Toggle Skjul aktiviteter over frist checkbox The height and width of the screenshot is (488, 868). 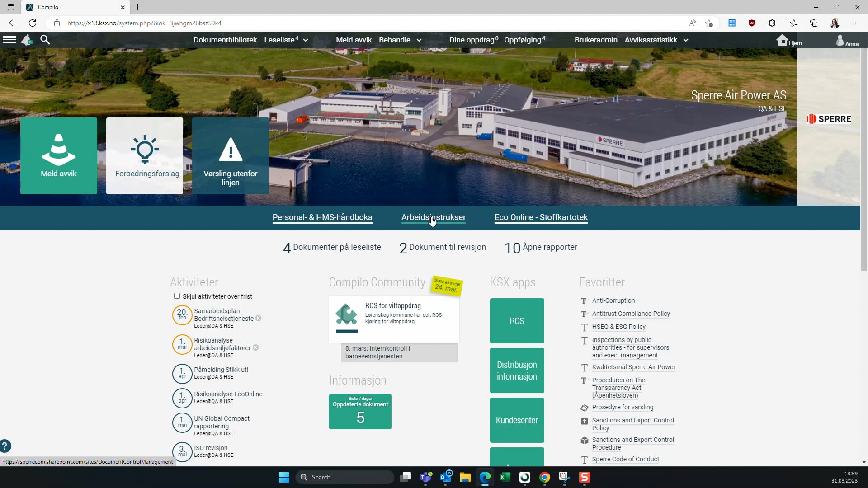[x=177, y=296]
